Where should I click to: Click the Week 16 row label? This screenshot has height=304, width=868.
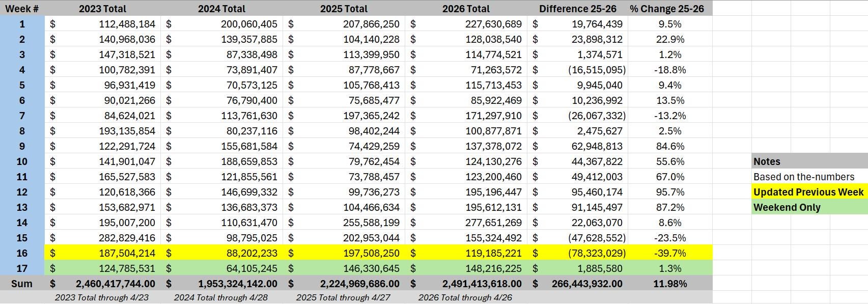[x=22, y=253]
